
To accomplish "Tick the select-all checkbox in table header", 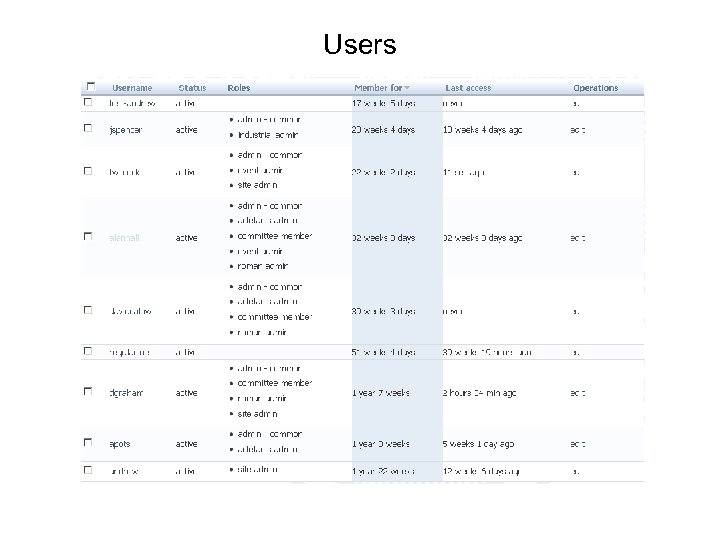I will tap(89, 87).
